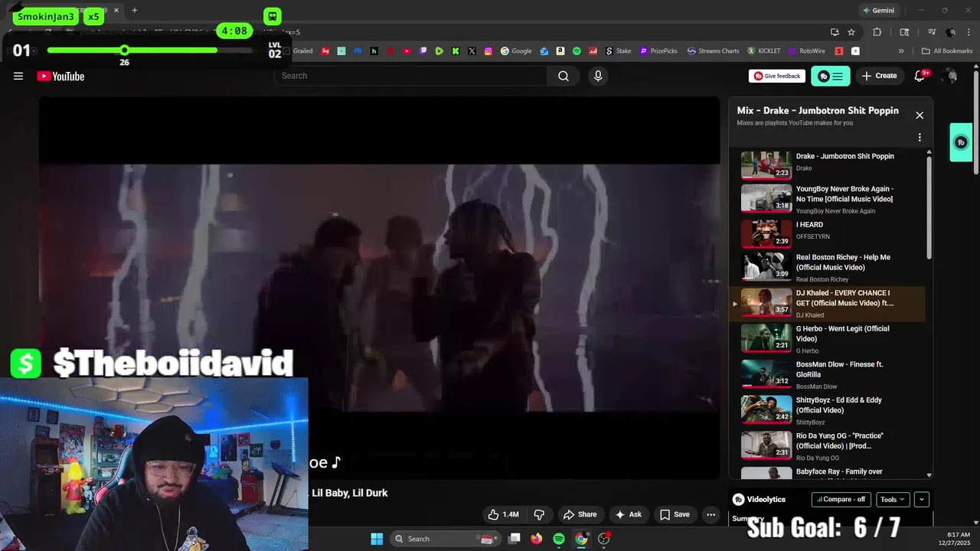
Task: Open the RotoWire bookmark
Action: pyautogui.click(x=806, y=51)
